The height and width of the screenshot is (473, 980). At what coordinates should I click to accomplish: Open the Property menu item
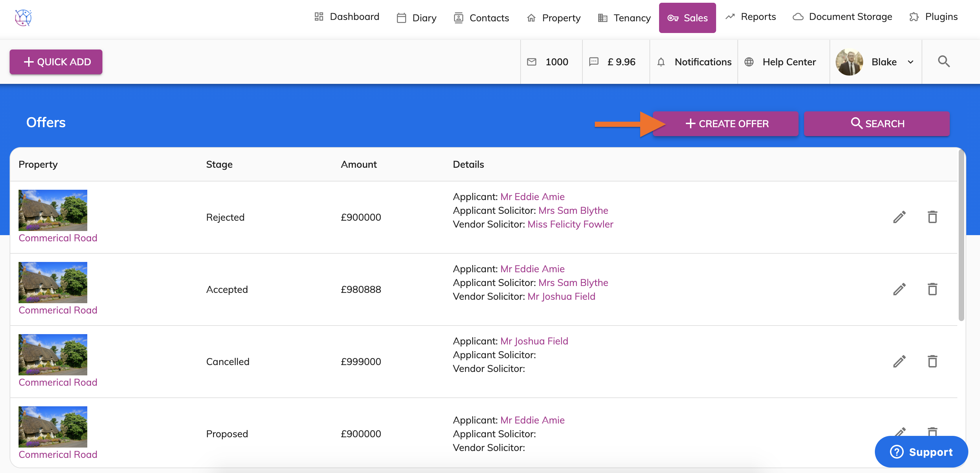click(554, 18)
